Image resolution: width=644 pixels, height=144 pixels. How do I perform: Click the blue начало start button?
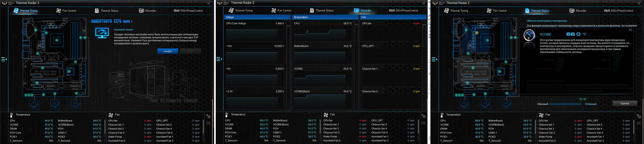pos(168,51)
